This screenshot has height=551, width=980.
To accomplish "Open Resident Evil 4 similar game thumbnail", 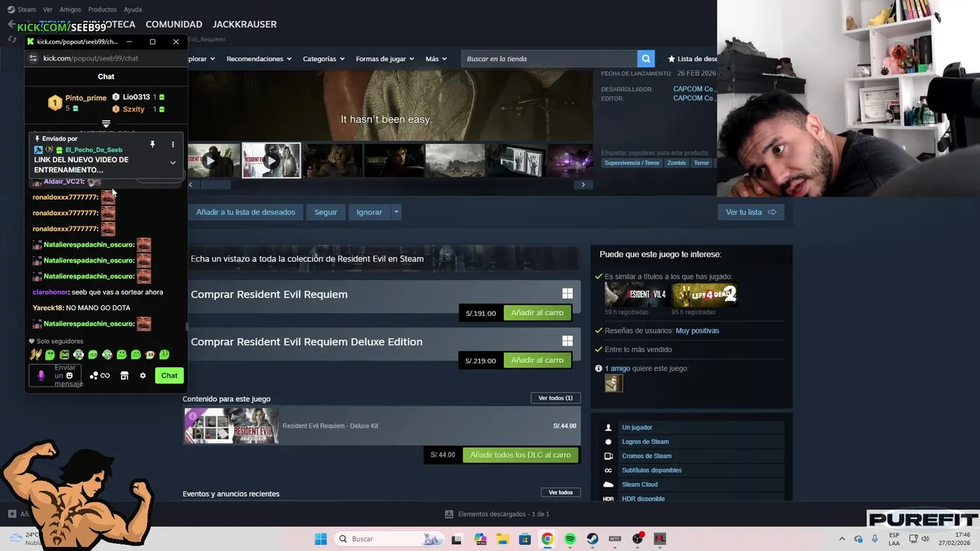I will tap(636, 295).
